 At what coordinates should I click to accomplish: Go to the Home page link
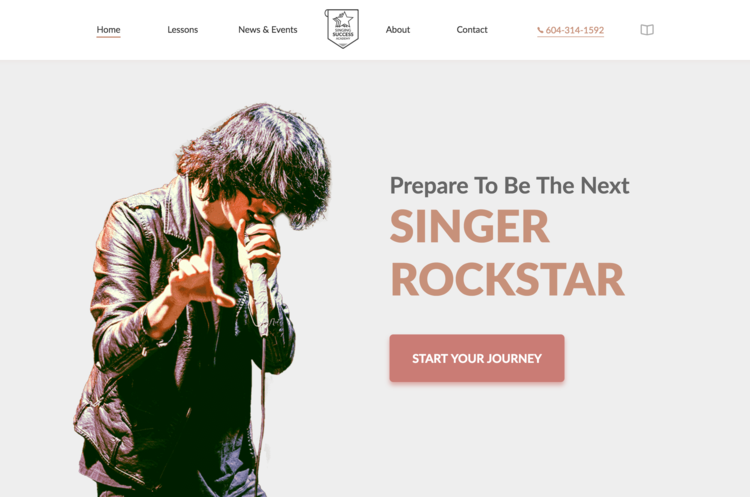click(108, 30)
